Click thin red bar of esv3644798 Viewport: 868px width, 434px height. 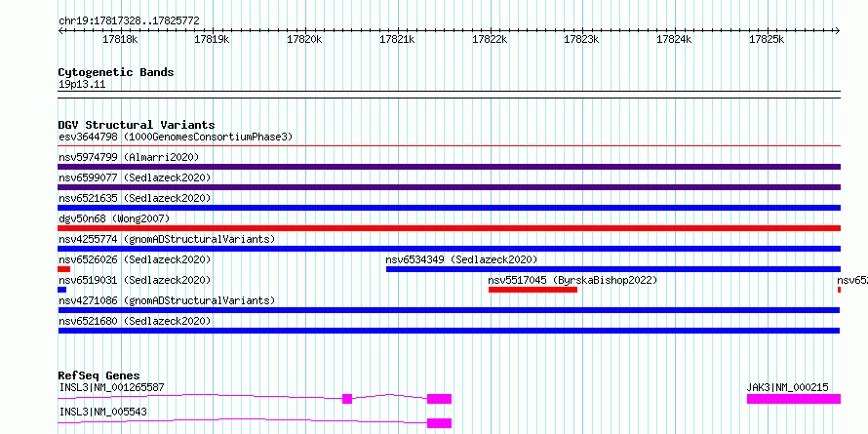[449, 146]
